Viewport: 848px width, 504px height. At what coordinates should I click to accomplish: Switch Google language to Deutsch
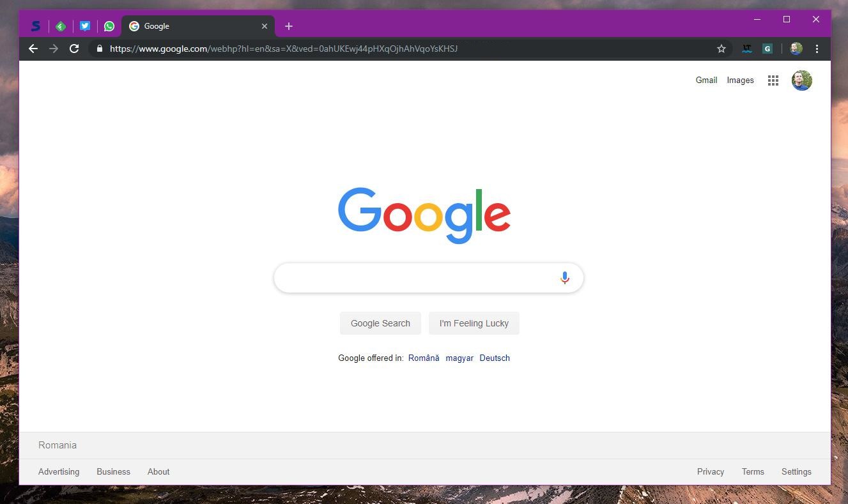point(495,358)
